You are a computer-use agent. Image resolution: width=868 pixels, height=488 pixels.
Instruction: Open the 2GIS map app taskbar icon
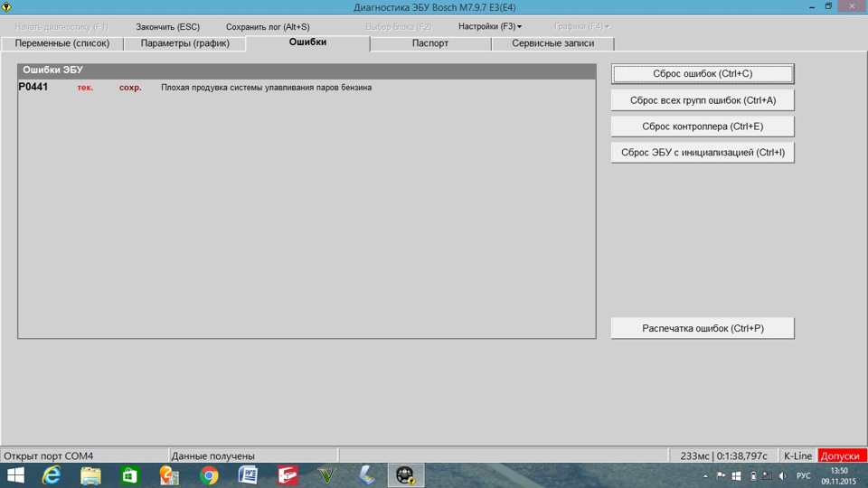169,475
